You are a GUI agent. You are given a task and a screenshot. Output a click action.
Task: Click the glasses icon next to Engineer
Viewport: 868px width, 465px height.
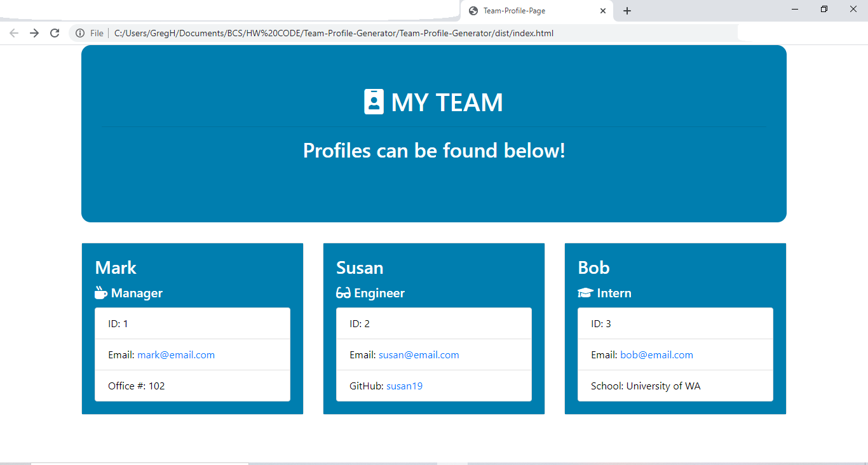click(342, 292)
